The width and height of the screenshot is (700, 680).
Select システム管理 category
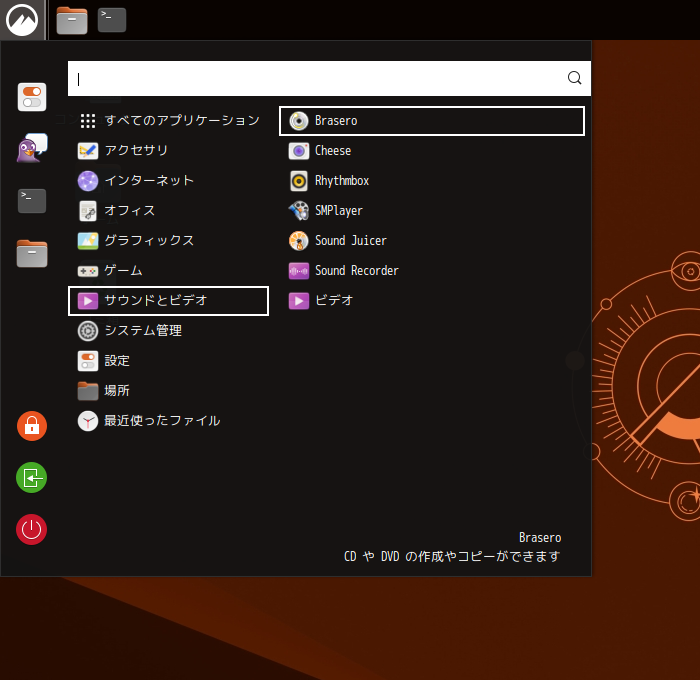pyautogui.click(x=168, y=331)
